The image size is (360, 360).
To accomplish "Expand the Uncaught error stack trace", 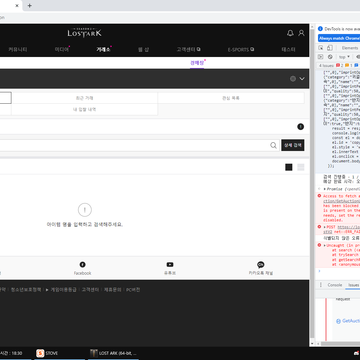I will pos(325,245).
